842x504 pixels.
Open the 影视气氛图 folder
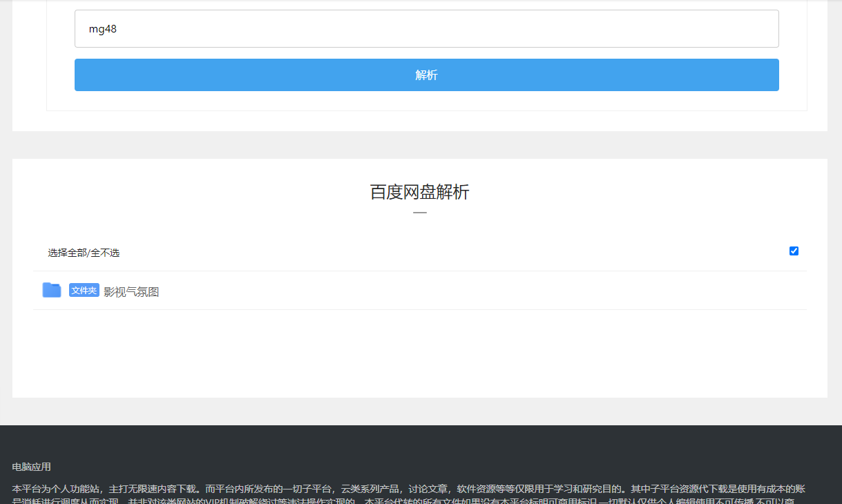point(131,292)
